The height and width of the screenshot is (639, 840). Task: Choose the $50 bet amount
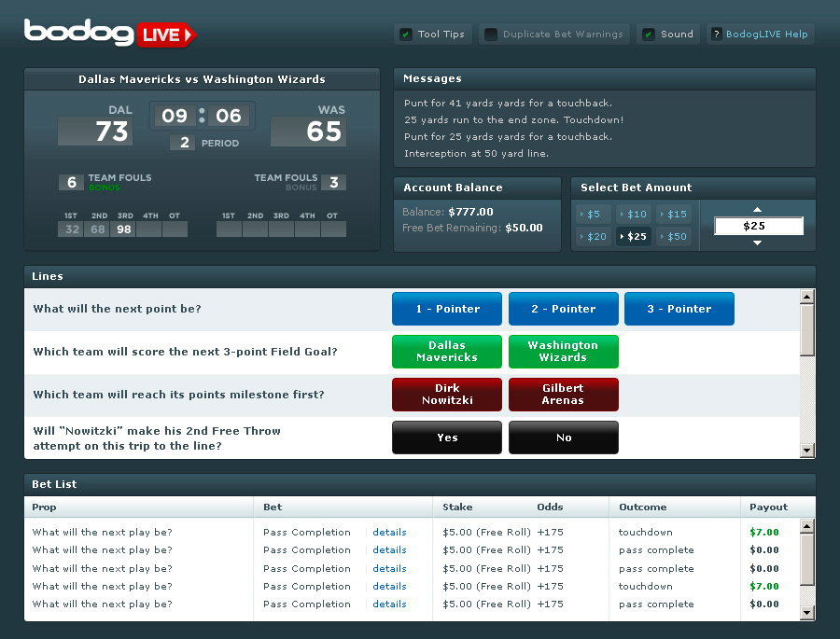674,236
